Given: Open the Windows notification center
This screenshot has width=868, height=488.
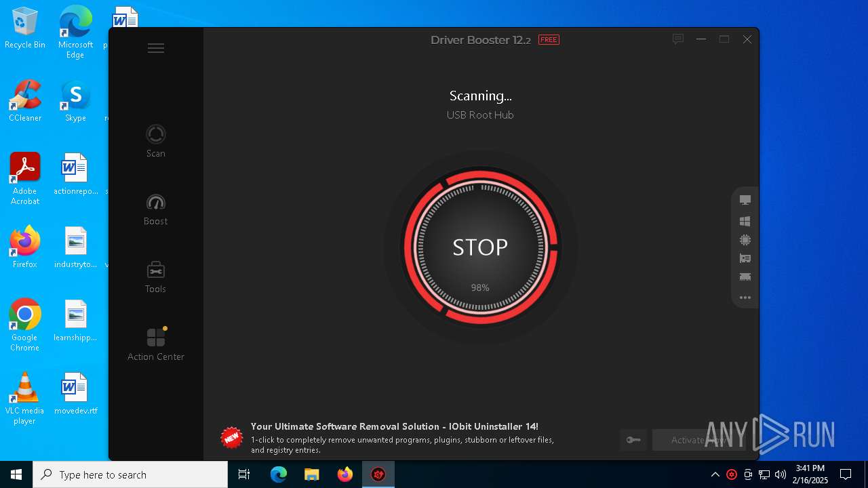Looking at the screenshot, I should [x=846, y=474].
